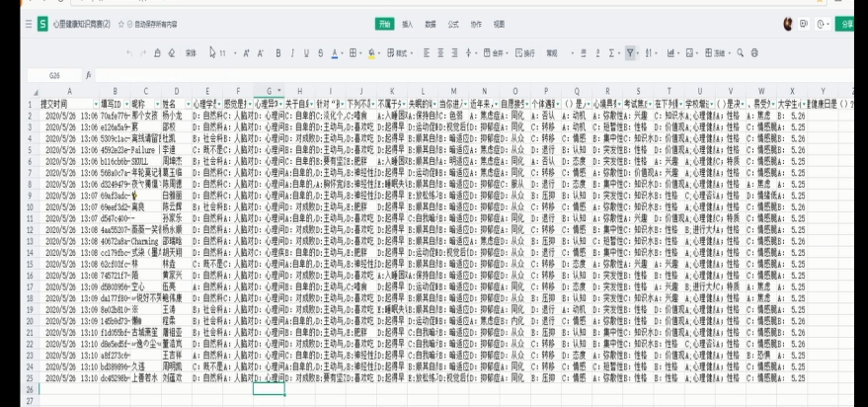Click the Redo arrow
The width and height of the screenshot is (868, 407).
(x=143, y=53)
